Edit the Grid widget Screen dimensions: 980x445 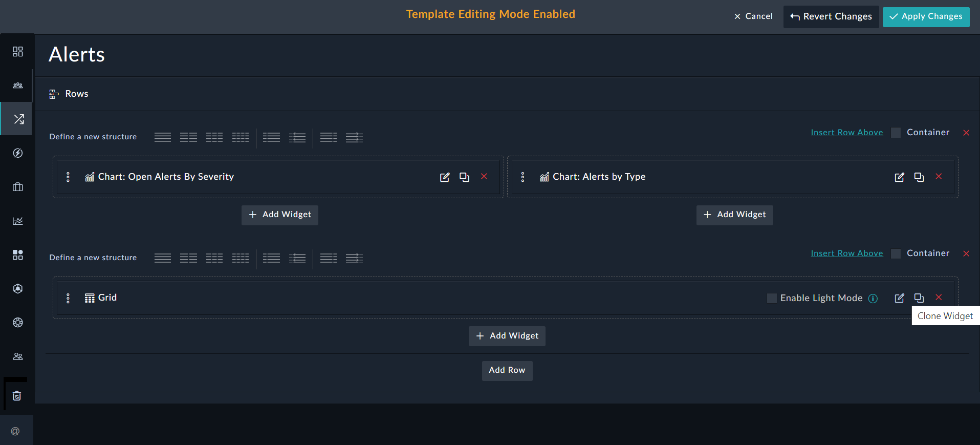point(899,298)
